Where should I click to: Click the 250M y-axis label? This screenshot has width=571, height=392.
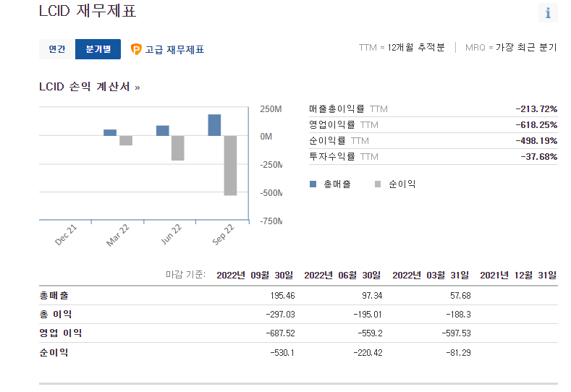pyautogui.click(x=271, y=109)
